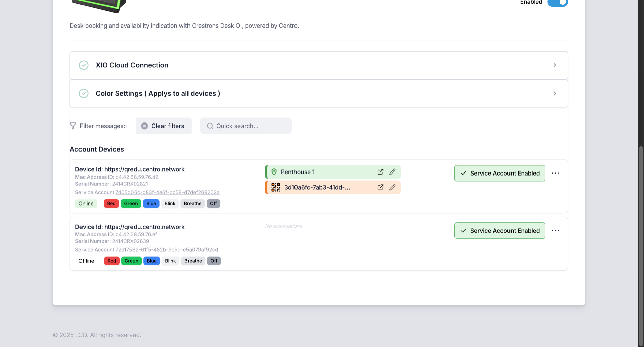This screenshot has height=347, width=644.
Task: Click the Color Settings chevron arrow
Action: coord(555,93)
